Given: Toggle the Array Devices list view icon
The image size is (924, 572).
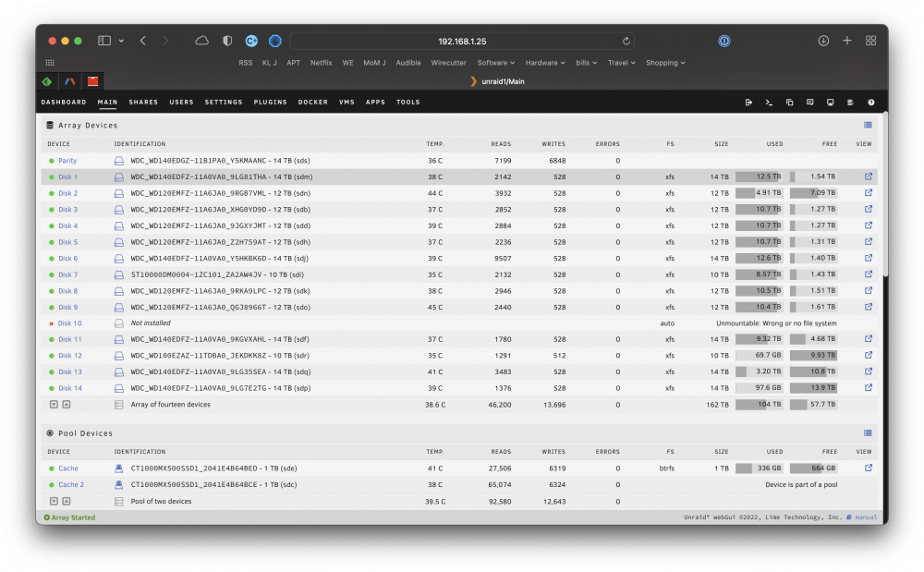Looking at the screenshot, I should 868,125.
